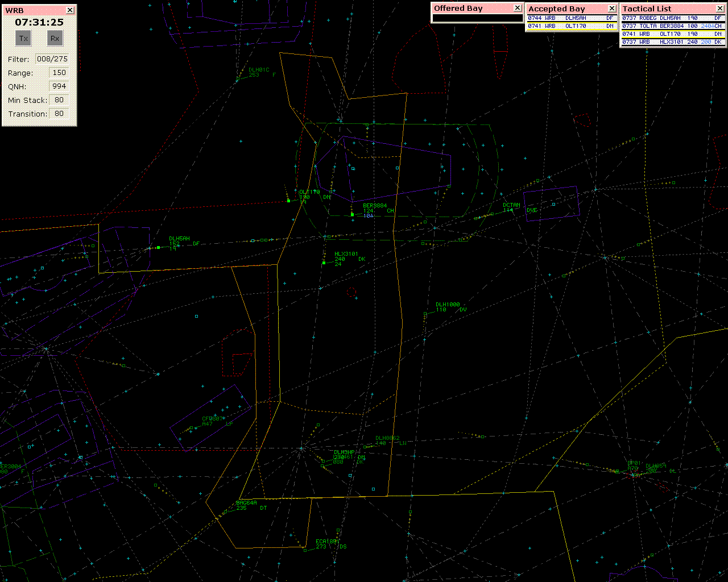Viewport: 728px width, 582px height.
Task: Select OLT170 strip in Accepted Bay
Action: coord(571,26)
